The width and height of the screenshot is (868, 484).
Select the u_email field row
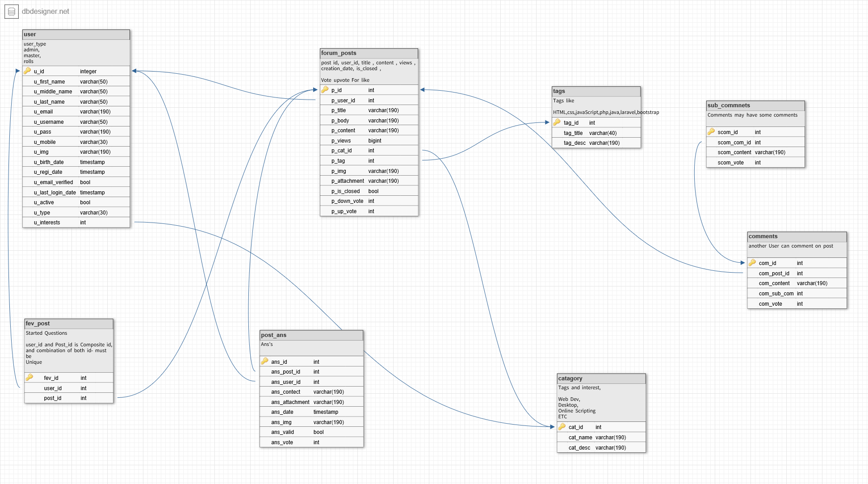(76, 112)
